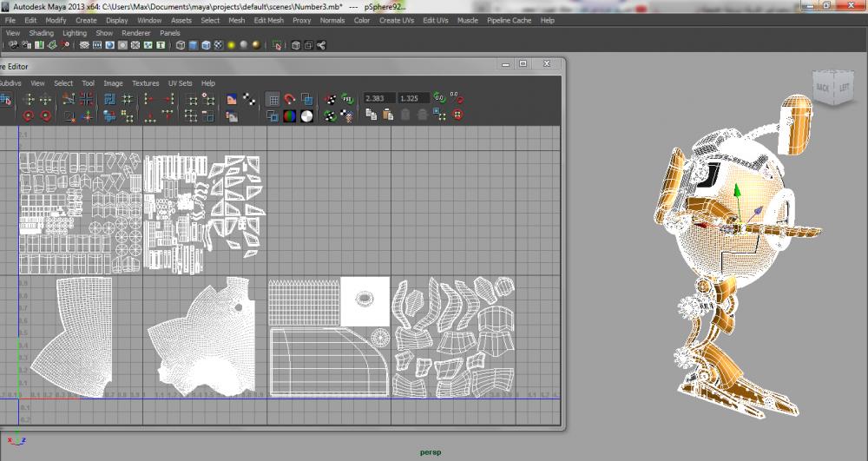Click Force editor texture rebake icon
The width and height of the screenshot is (868, 461).
[331, 115]
